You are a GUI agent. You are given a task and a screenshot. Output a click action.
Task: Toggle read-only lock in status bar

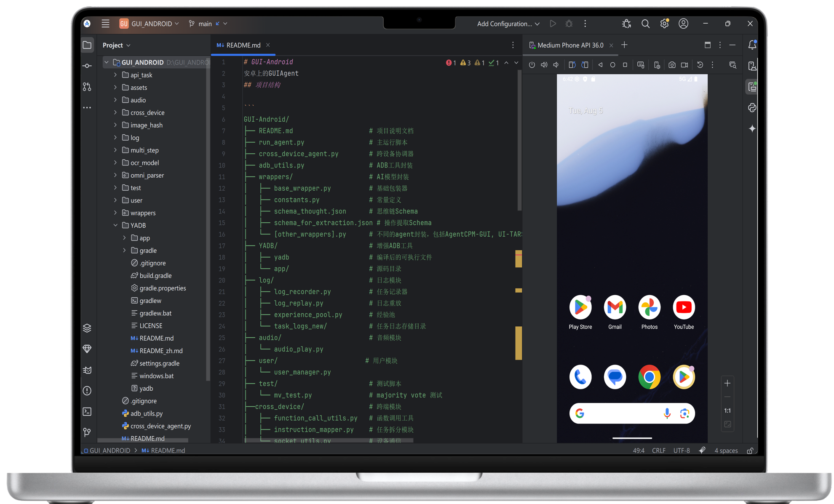tap(750, 451)
